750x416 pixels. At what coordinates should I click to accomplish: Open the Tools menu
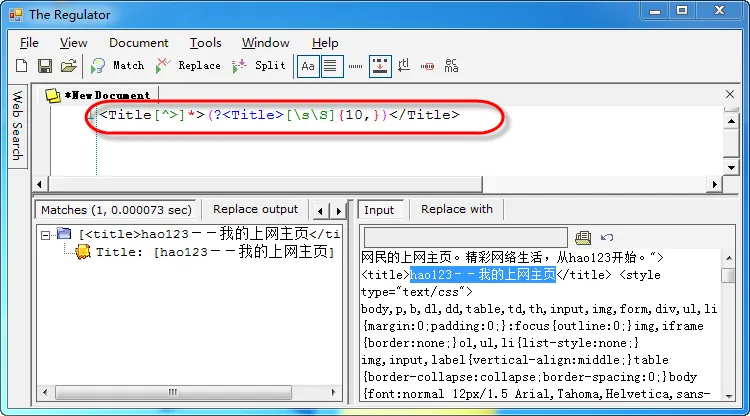(x=206, y=43)
